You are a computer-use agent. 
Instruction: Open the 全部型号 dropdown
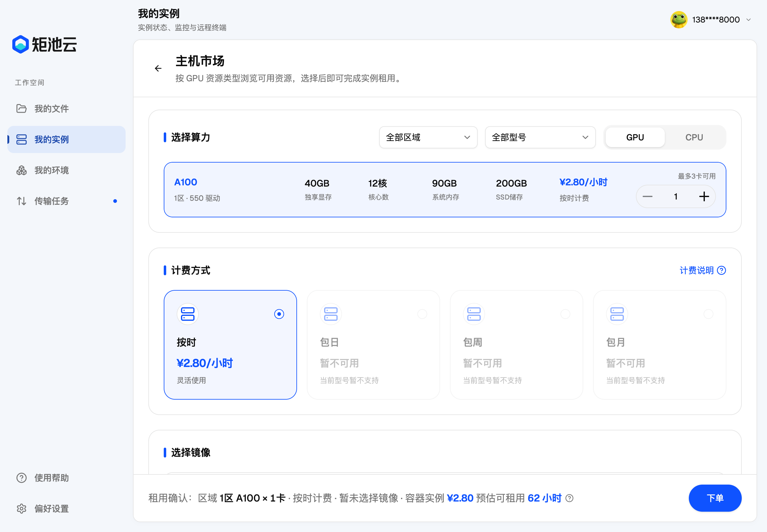[540, 137]
